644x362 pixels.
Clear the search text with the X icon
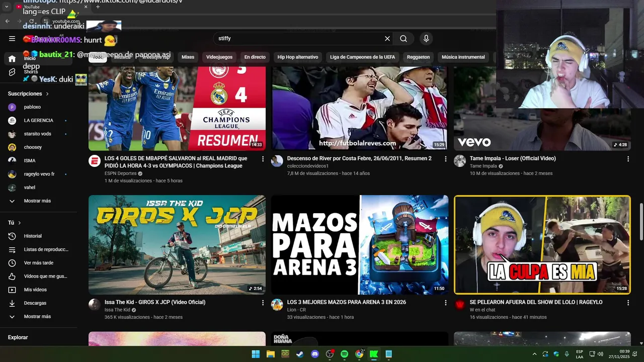[x=387, y=39]
